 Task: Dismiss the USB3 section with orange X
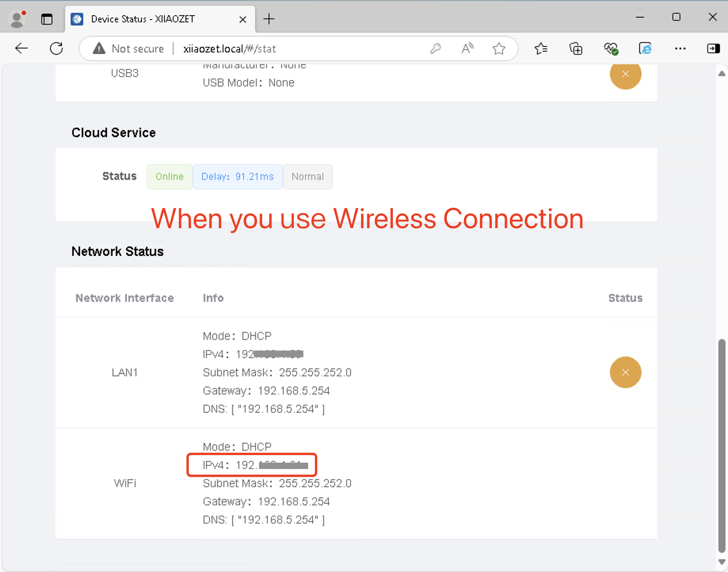pos(626,74)
